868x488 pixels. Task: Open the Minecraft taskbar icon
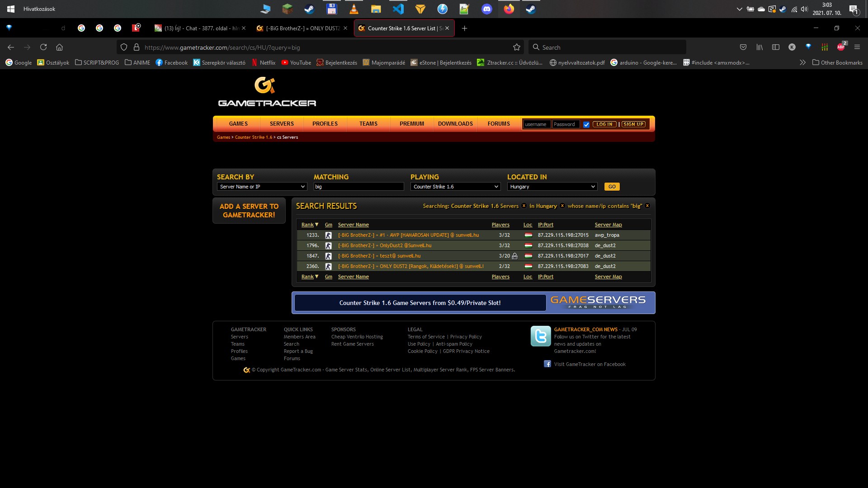coord(288,9)
